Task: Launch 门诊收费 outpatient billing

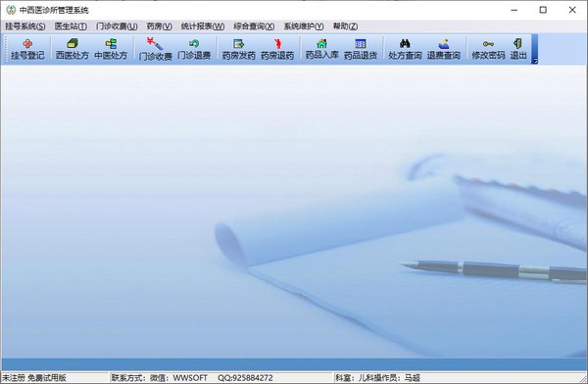Action: tap(155, 50)
